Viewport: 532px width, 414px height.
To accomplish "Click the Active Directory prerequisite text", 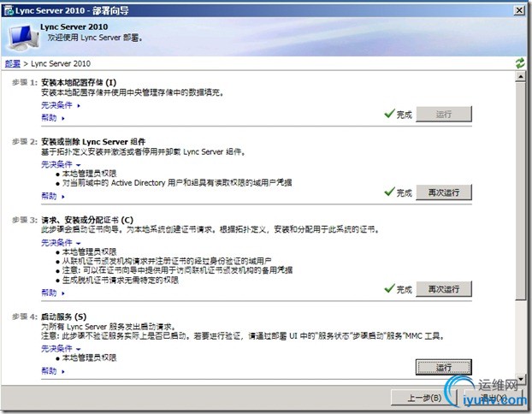I will [177, 183].
